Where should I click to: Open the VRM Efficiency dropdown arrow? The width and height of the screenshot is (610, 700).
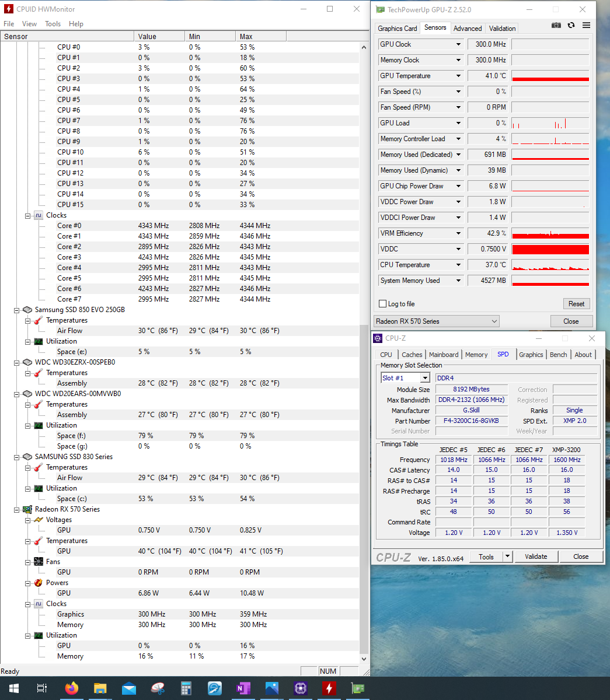458,233
